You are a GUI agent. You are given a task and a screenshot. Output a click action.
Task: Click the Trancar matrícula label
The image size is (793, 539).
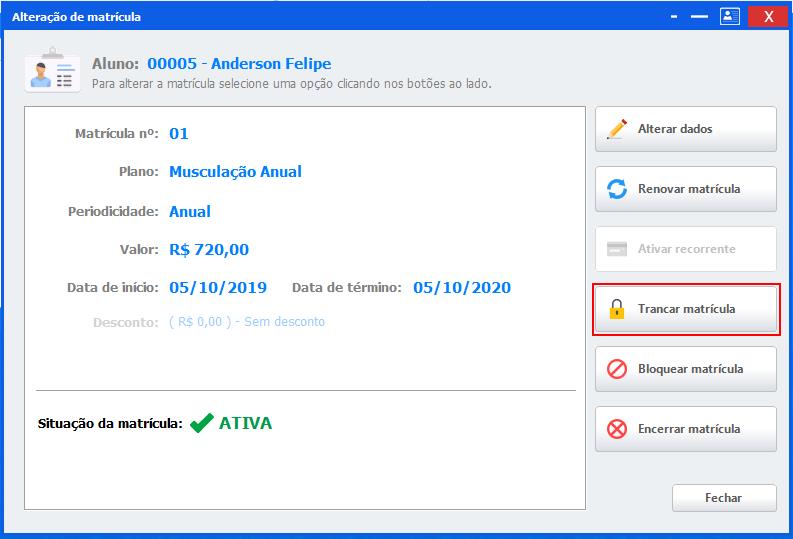686,308
